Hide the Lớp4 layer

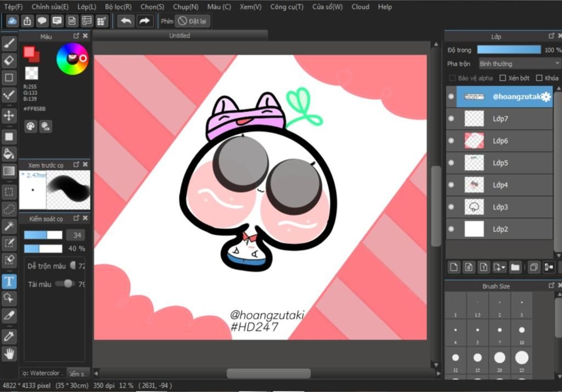(451, 185)
